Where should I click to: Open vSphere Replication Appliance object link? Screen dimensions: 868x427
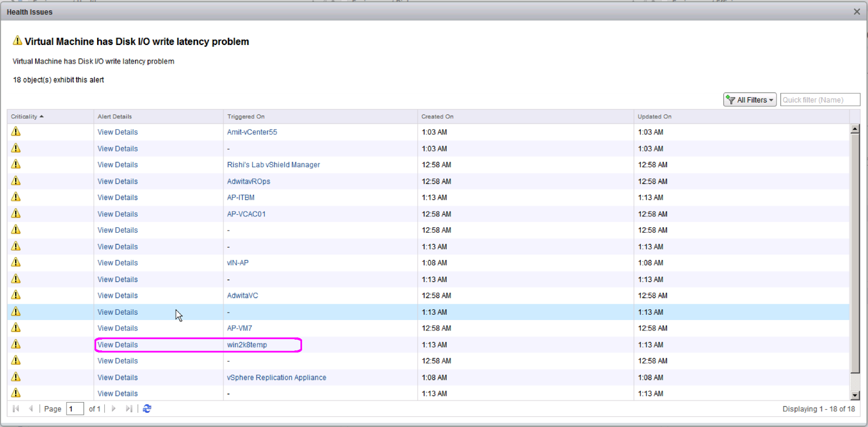pos(277,378)
